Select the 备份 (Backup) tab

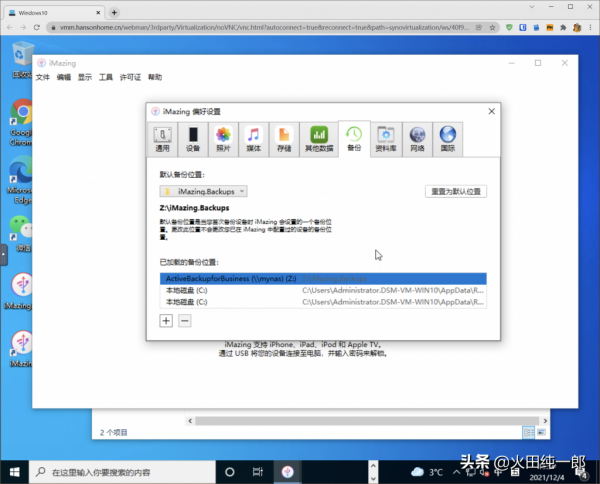tap(354, 139)
